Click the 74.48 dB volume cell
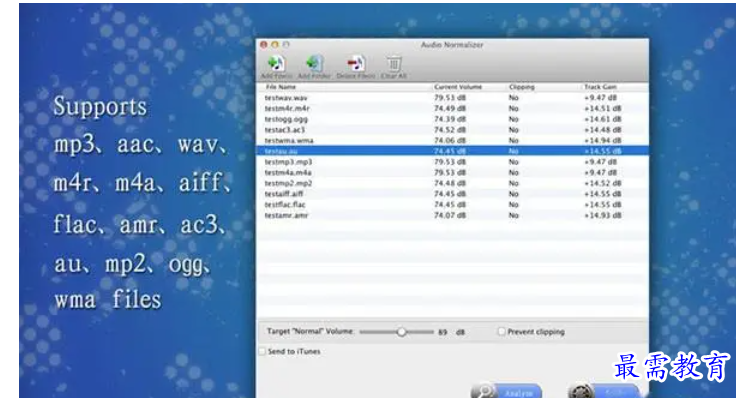This screenshot has width=736, height=398. tap(450, 183)
